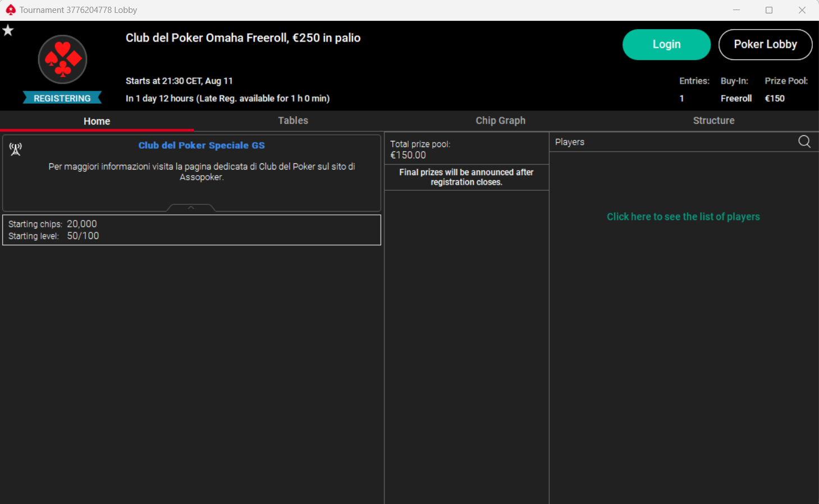This screenshot has width=819, height=504.
Task: Maximize the tournament lobby window
Action: tap(769, 10)
